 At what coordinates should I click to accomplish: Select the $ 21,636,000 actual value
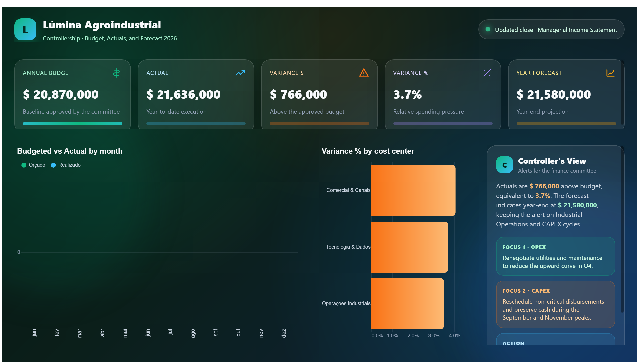point(183,94)
